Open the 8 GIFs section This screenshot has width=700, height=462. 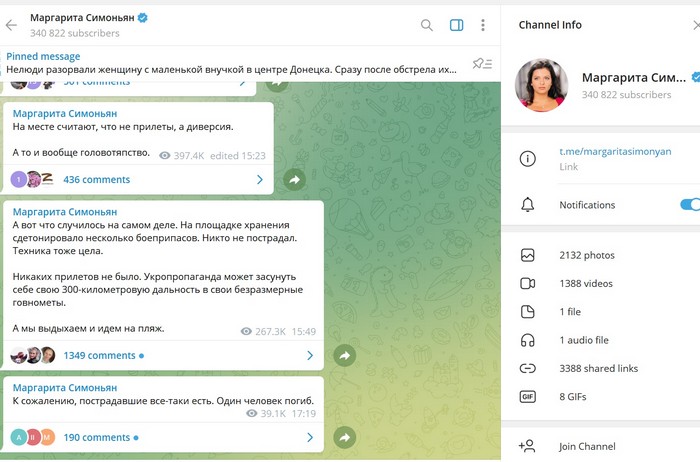click(577, 396)
